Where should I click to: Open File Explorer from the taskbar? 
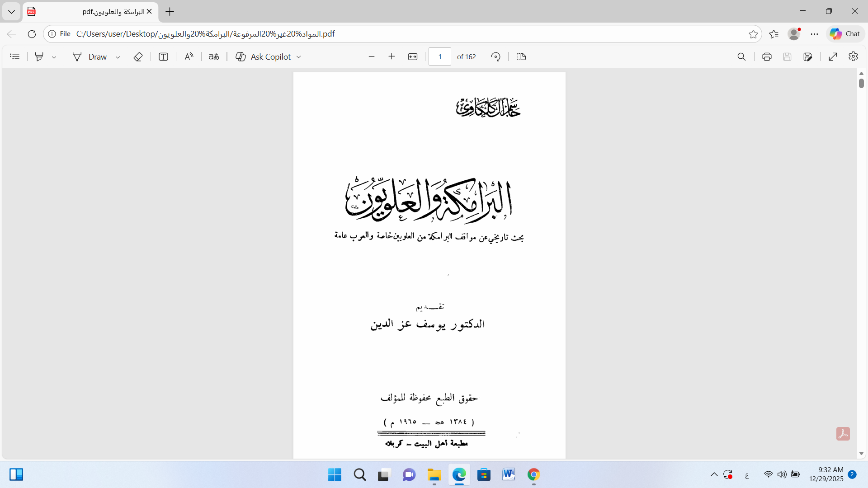434,475
